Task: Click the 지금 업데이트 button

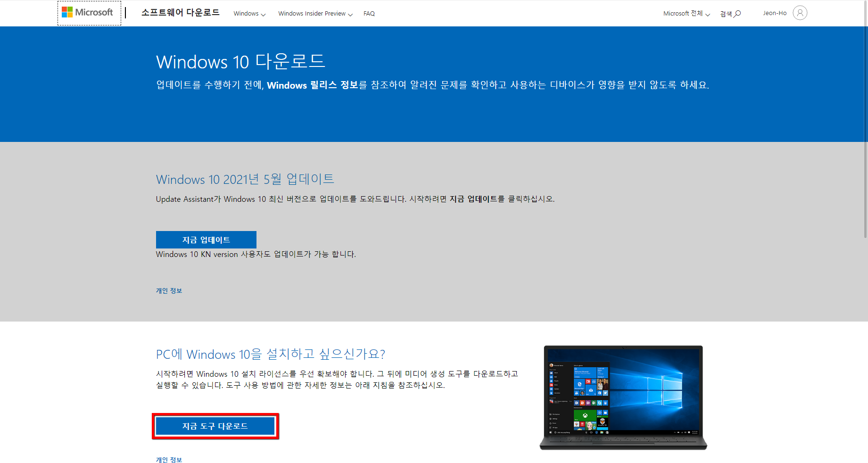Action: [206, 240]
